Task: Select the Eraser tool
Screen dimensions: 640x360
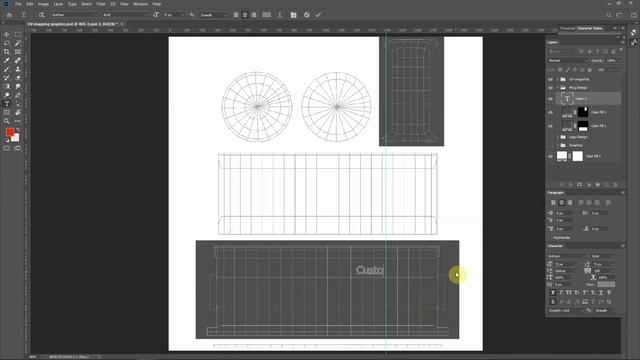Action: click(x=18, y=78)
